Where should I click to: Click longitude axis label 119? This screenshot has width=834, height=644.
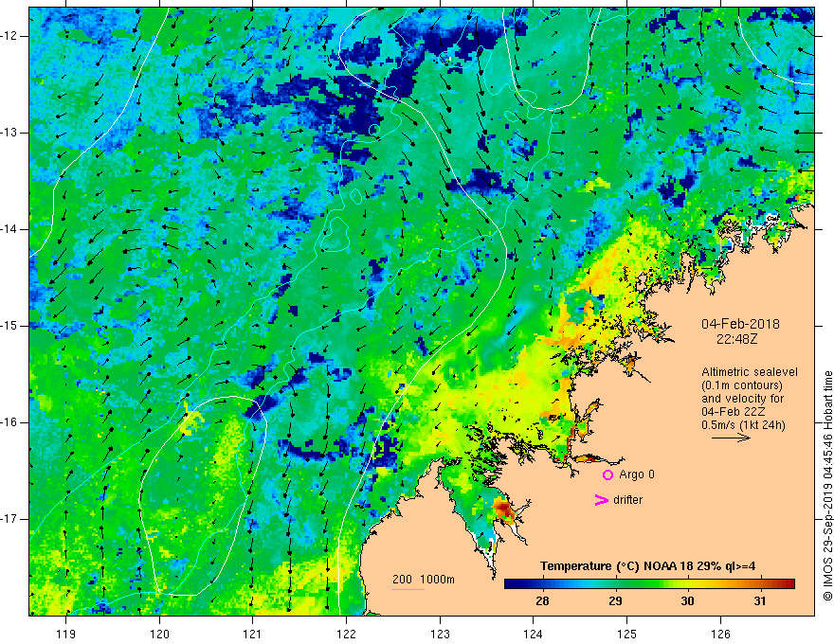click(66, 634)
